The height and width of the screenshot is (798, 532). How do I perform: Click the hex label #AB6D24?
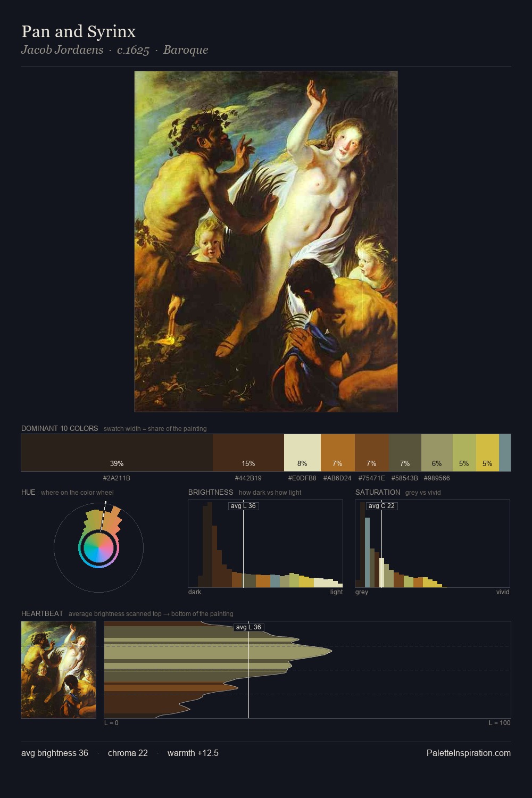click(x=337, y=478)
